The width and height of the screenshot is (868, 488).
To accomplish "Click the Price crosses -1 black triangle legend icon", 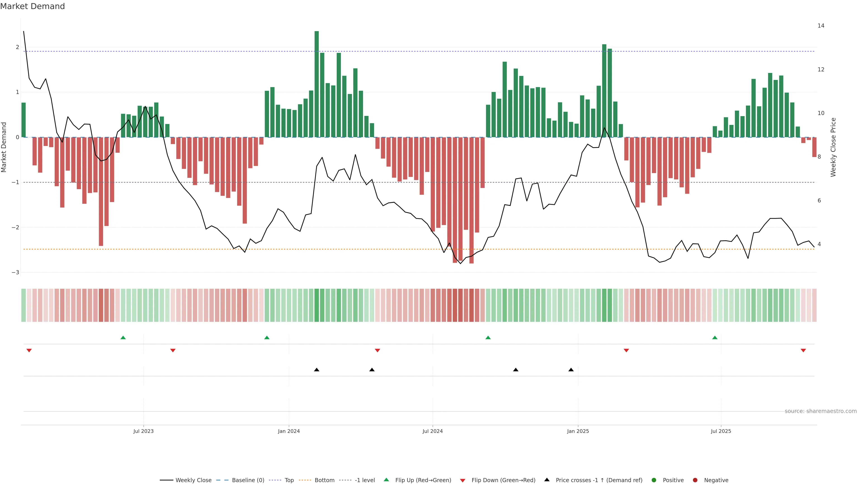I will click(547, 480).
